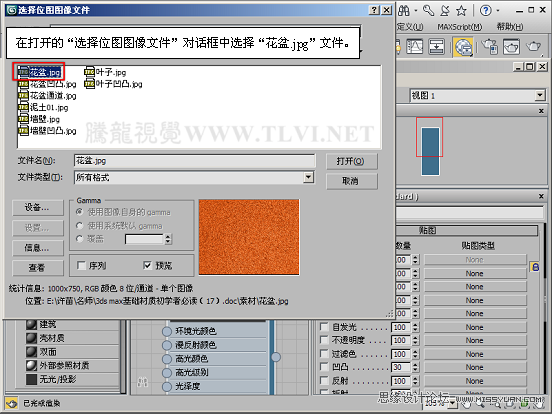The height and width of the screenshot is (414, 552).
Task: Select the 泥土01.jpg file icon
Action: (x=23, y=107)
